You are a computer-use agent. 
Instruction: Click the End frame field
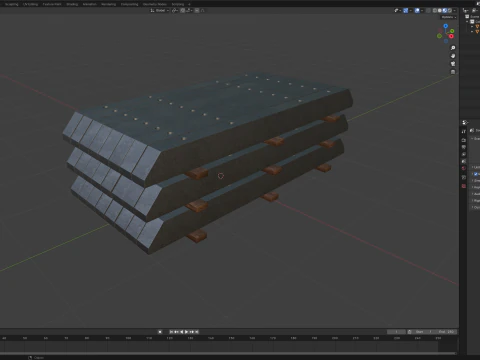(x=446, y=332)
